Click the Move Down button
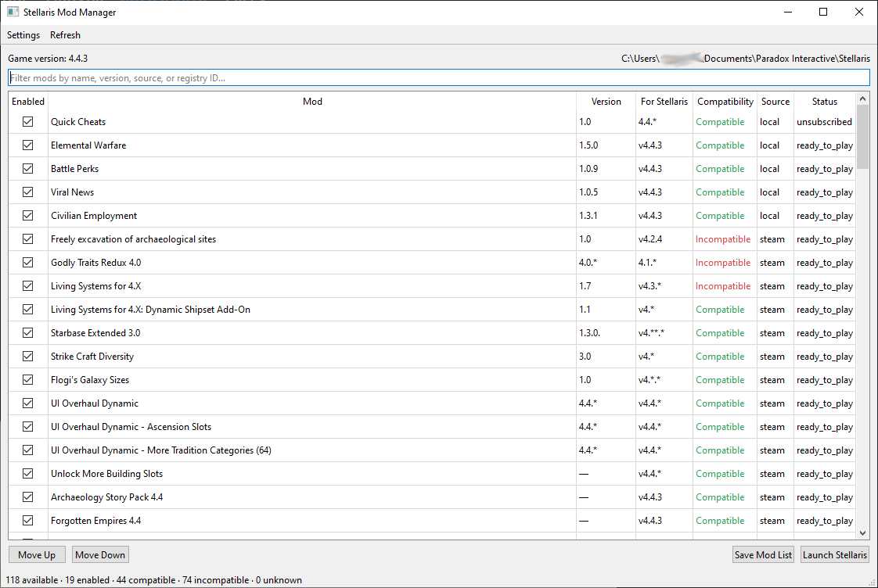Screen dimensions: 878x588 coord(100,554)
